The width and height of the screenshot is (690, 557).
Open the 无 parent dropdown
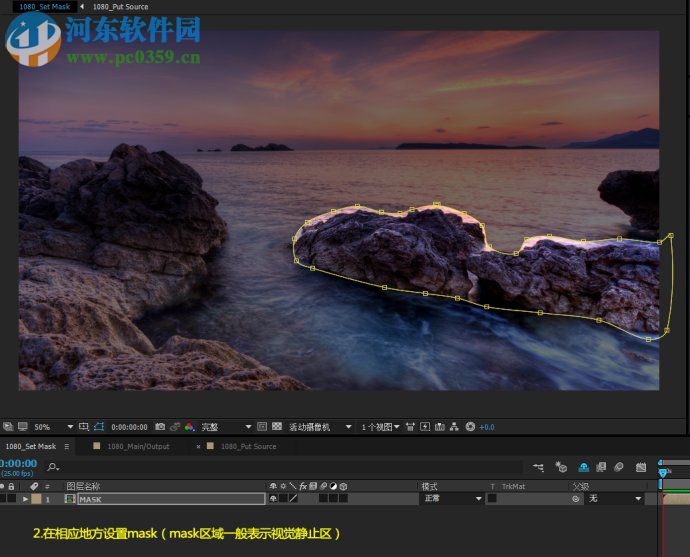(615, 498)
